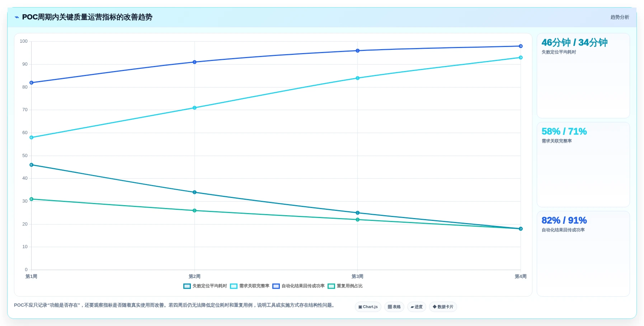Click the 100 y-axis label

point(24,41)
